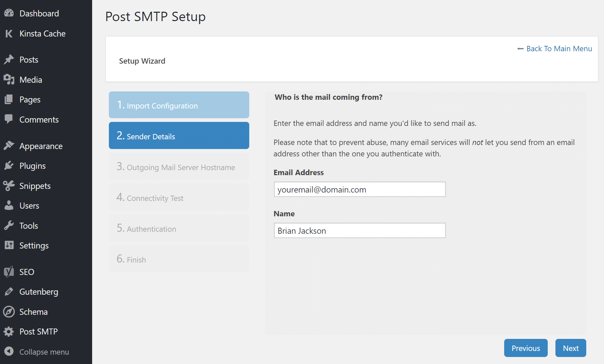The height and width of the screenshot is (364, 604).
Task: Click inside the Email Address field
Action: 359,189
